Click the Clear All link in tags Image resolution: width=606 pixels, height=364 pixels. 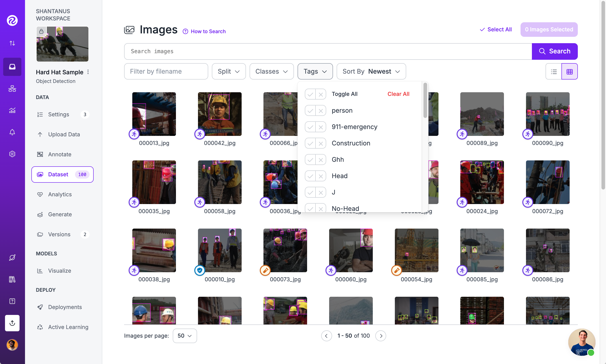[398, 94]
